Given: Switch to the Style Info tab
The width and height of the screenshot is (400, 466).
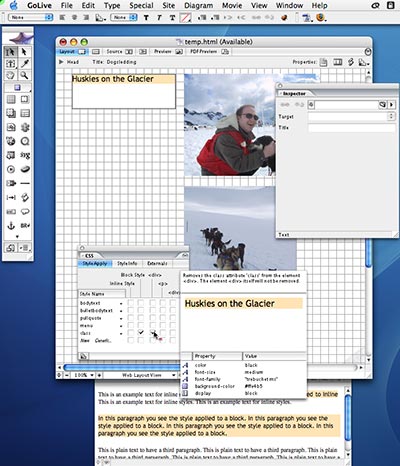Looking at the screenshot, I should click(x=127, y=263).
